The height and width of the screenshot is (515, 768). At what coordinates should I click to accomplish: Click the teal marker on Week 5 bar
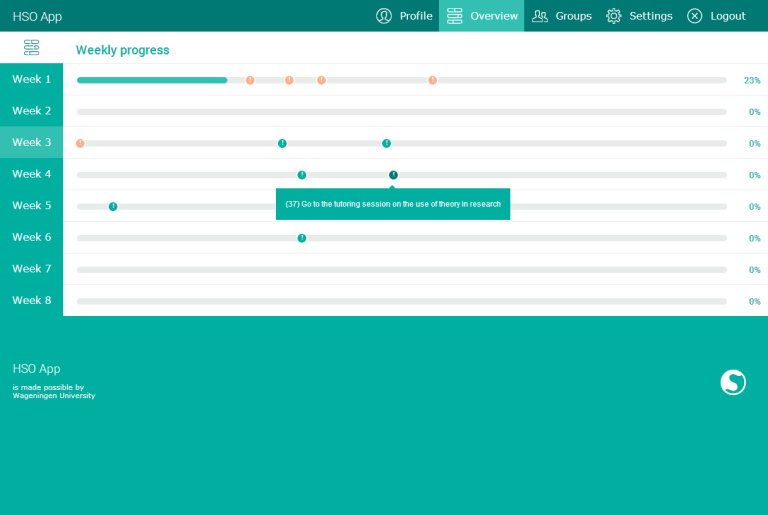113,206
